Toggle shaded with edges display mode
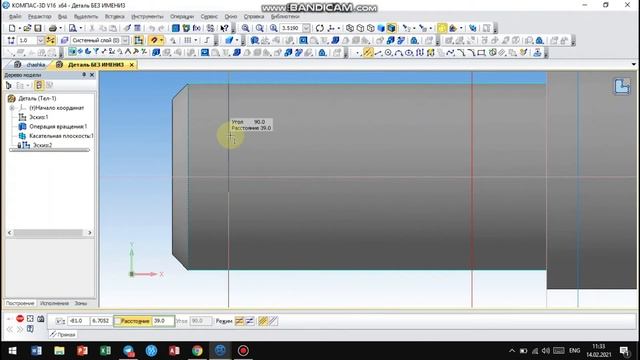 (391, 28)
